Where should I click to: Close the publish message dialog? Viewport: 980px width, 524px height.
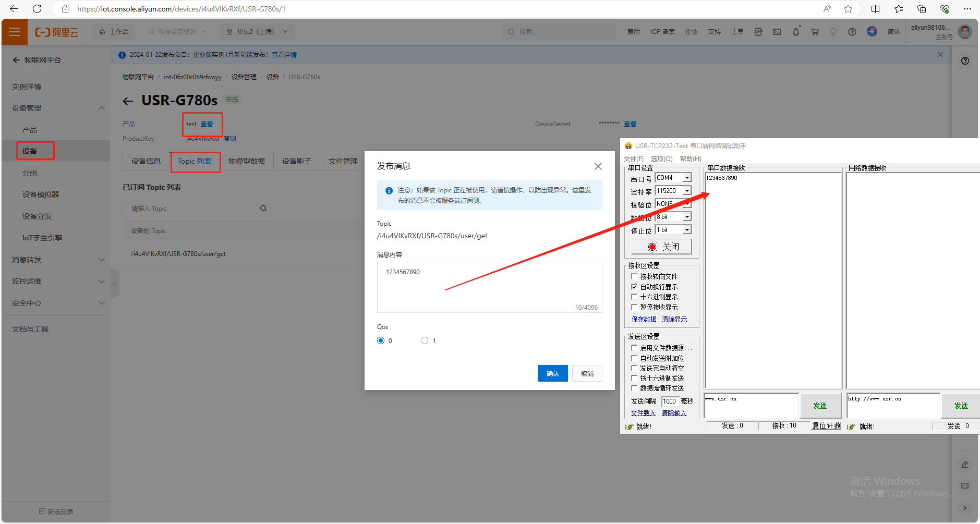(x=598, y=166)
